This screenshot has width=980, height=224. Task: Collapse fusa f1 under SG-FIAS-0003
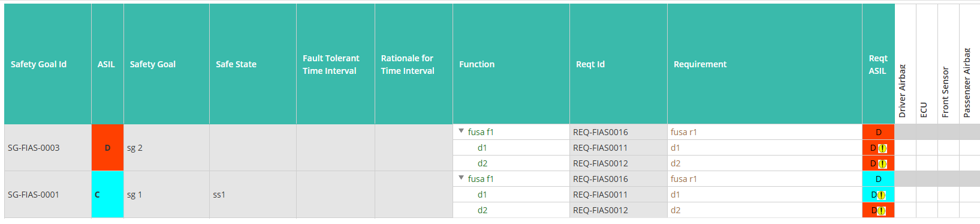click(x=462, y=131)
